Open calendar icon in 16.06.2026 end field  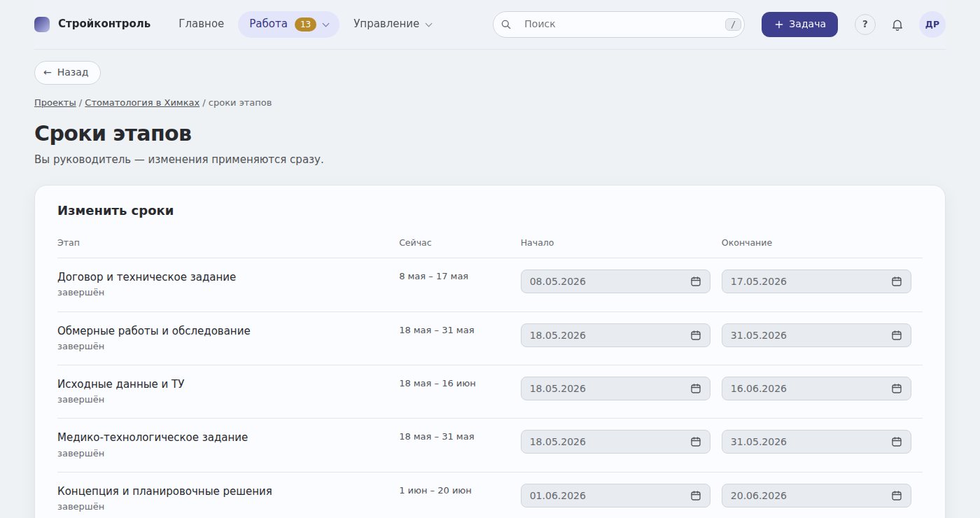[x=897, y=388]
